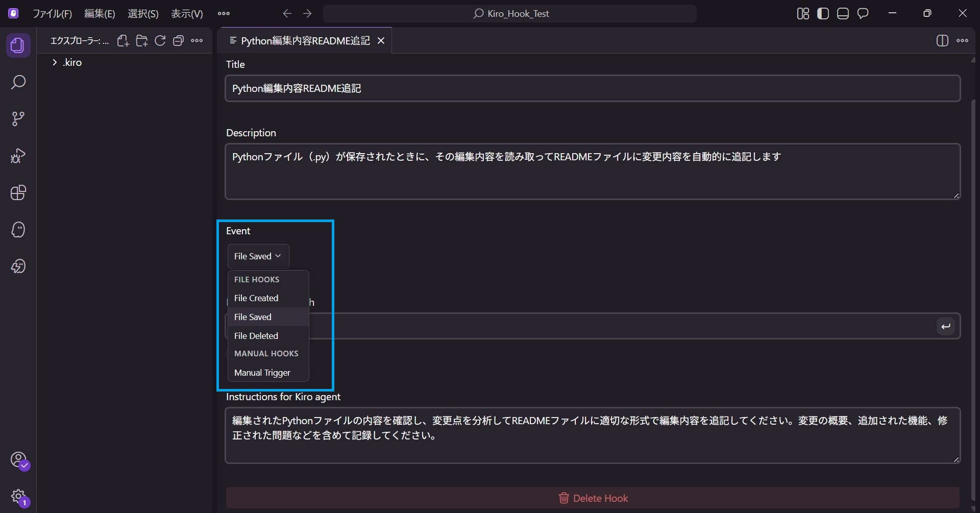Open the Kiro ghost panel
980x513 pixels.
pyautogui.click(x=18, y=230)
